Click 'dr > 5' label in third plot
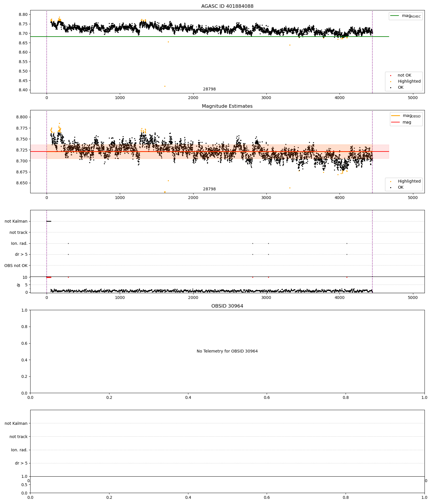This screenshot has width=432, height=504. point(21,255)
